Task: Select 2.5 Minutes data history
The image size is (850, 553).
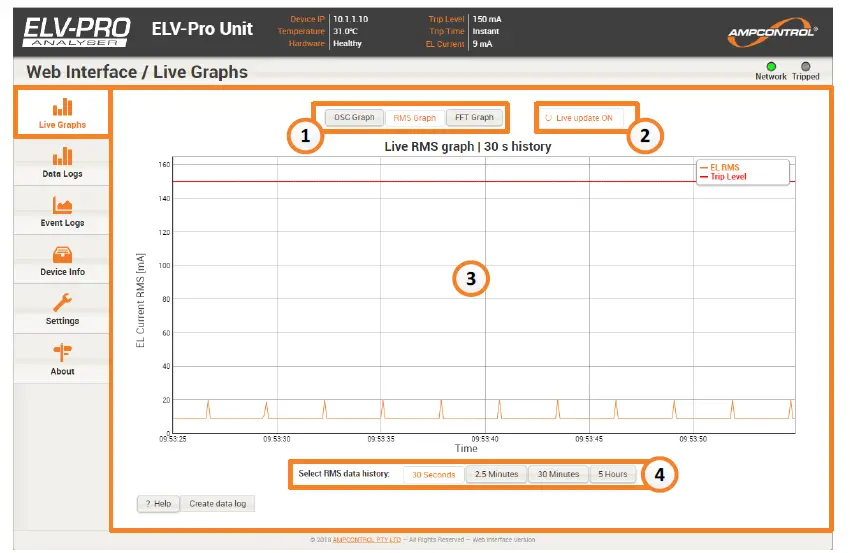Action: point(497,474)
